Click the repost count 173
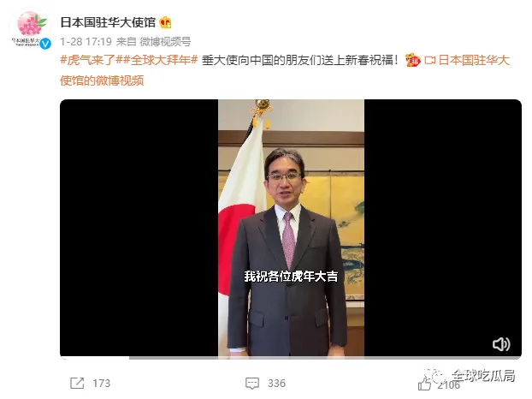The image size is (532, 399). [102, 384]
